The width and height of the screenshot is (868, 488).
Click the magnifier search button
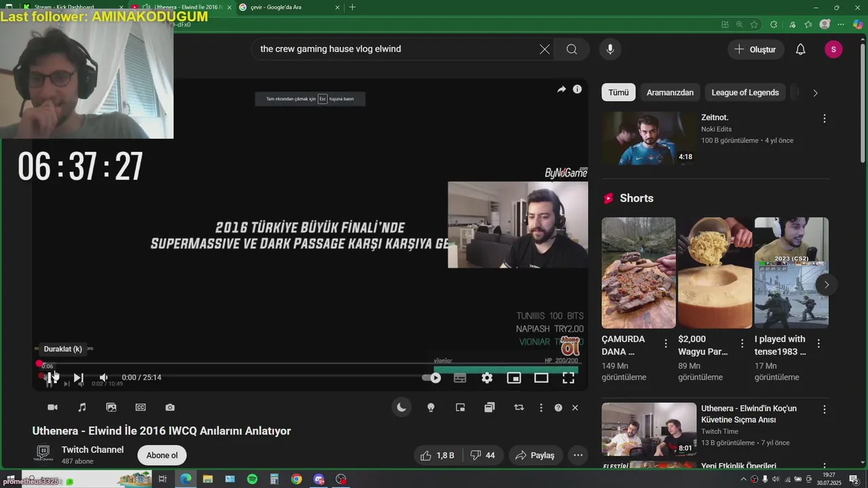[x=572, y=49]
